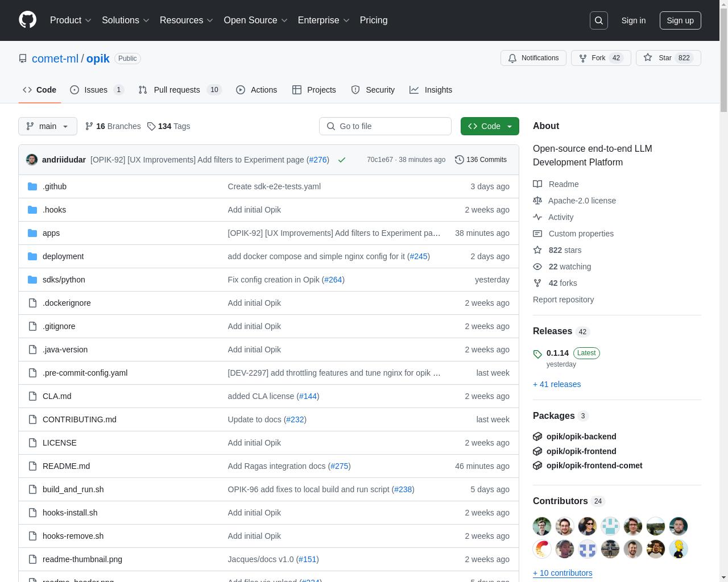Open build_and_run.sh file
The image size is (728, 582).
click(x=73, y=489)
